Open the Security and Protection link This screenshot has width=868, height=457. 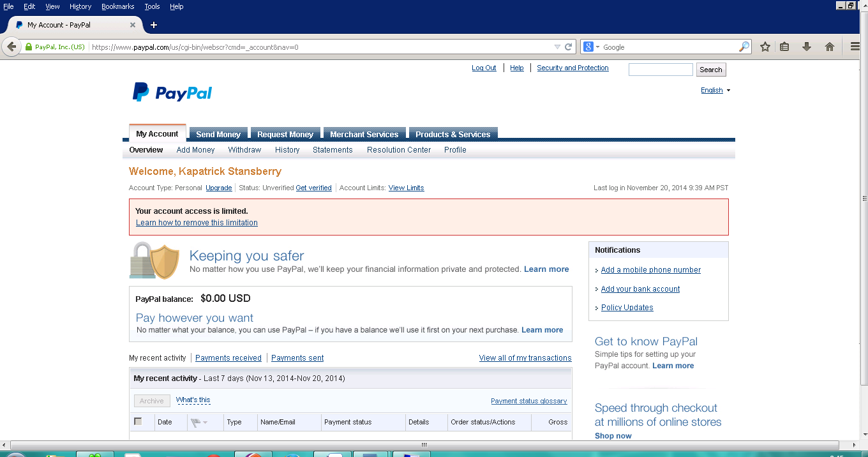[x=572, y=68]
